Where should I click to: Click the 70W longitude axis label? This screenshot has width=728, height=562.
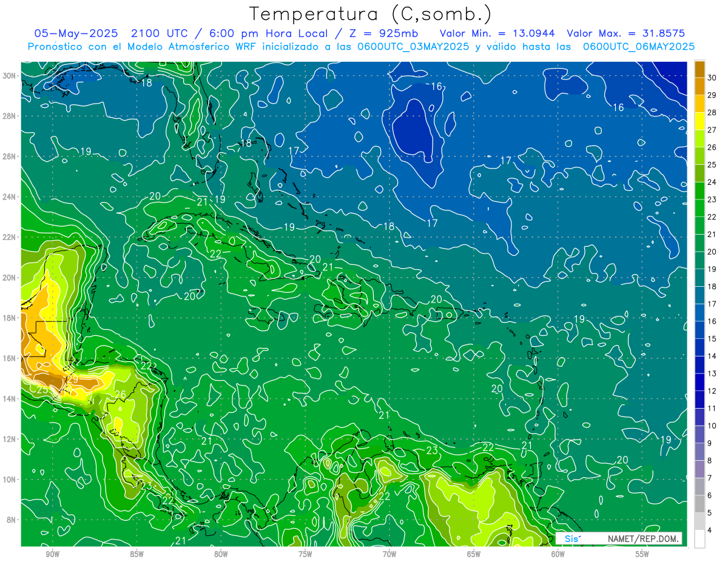tap(389, 554)
